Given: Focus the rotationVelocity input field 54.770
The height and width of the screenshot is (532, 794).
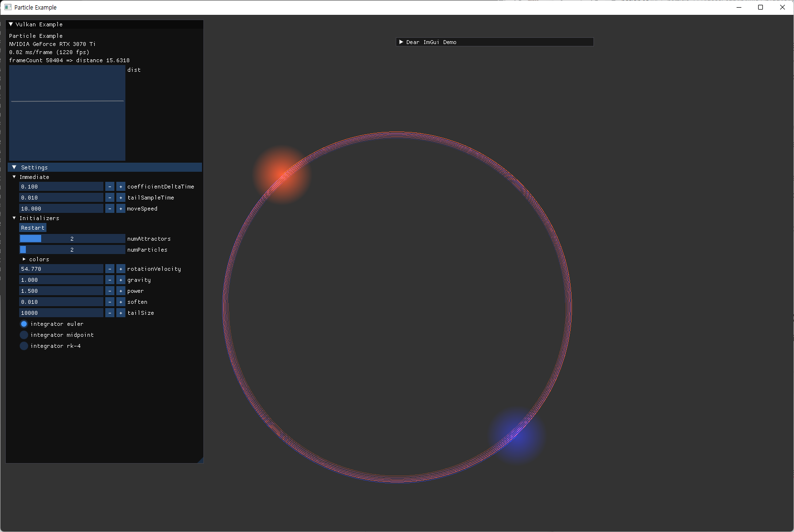Looking at the screenshot, I should [x=61, y=269].
